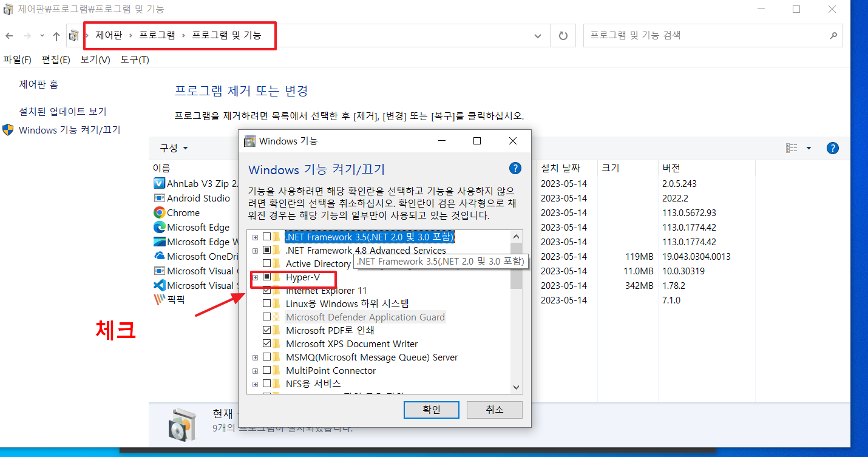Open help icon in Programs toolbar

point(833,148)
